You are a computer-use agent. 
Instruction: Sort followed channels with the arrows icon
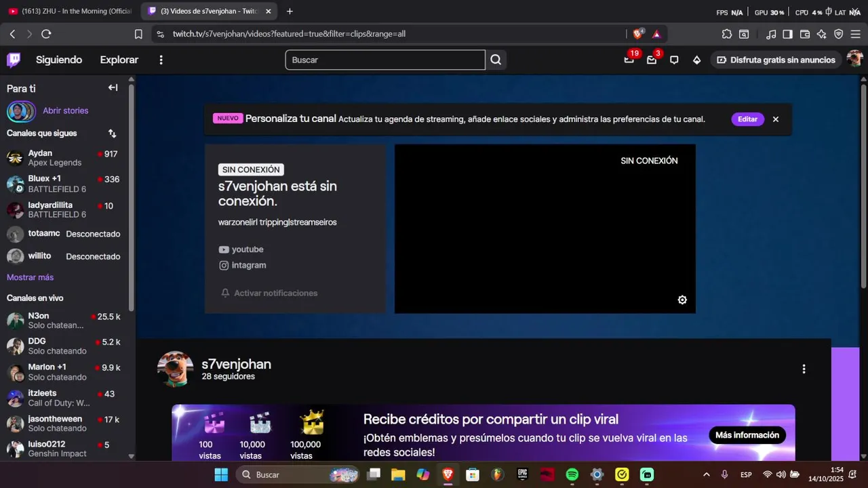tap(112, 134)
